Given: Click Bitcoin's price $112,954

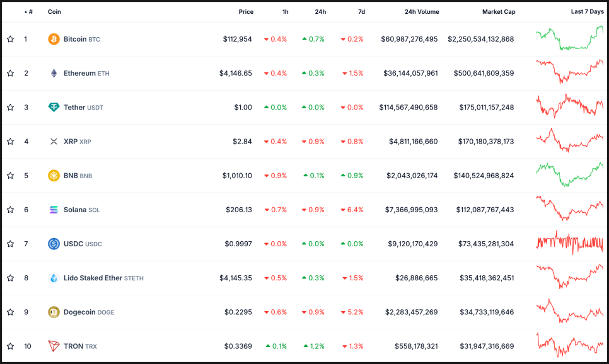Looking at the screenshot, I should point(237,39).
